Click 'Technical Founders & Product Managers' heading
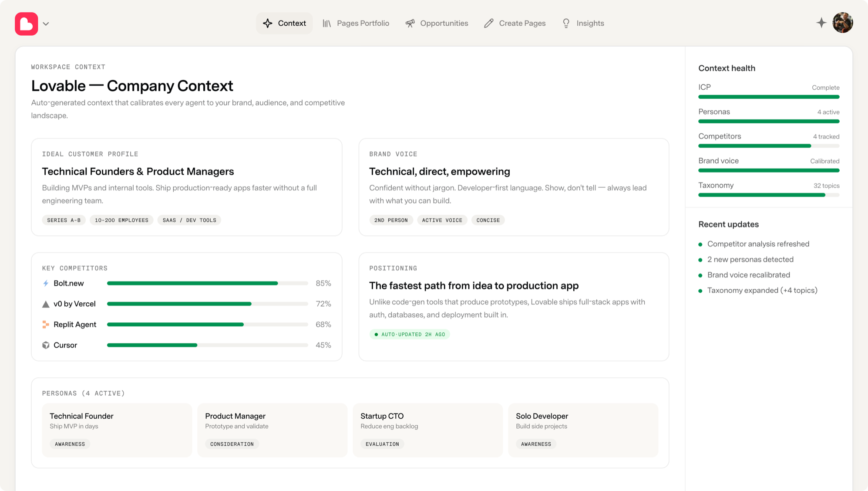Screen dimensions: 868x491 (138, 172)
